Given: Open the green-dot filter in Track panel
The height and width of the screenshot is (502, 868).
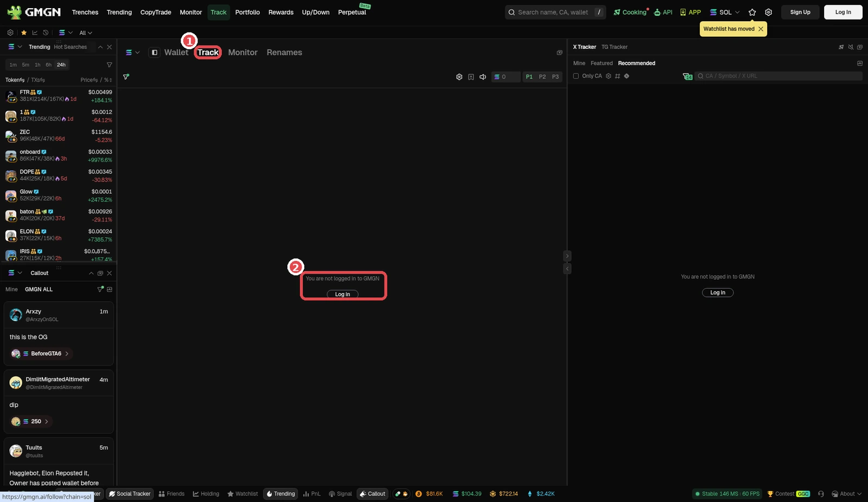Looking at the screenshot, I should (x=126, y=77).
